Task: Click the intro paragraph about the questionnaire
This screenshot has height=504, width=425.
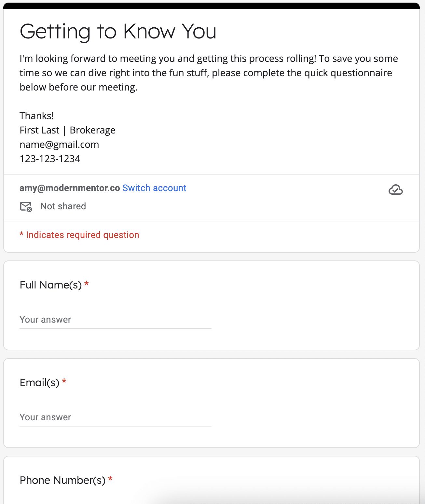Action: pos(208,73)
